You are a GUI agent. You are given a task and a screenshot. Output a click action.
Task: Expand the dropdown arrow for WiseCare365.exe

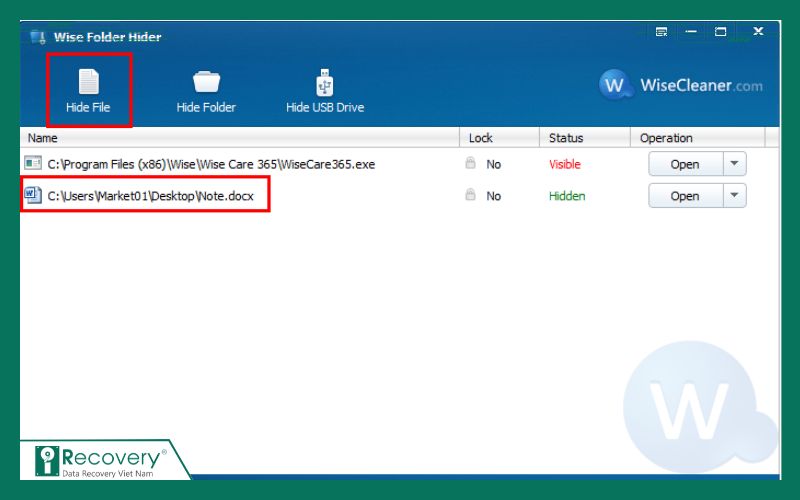tap(735, 164)
